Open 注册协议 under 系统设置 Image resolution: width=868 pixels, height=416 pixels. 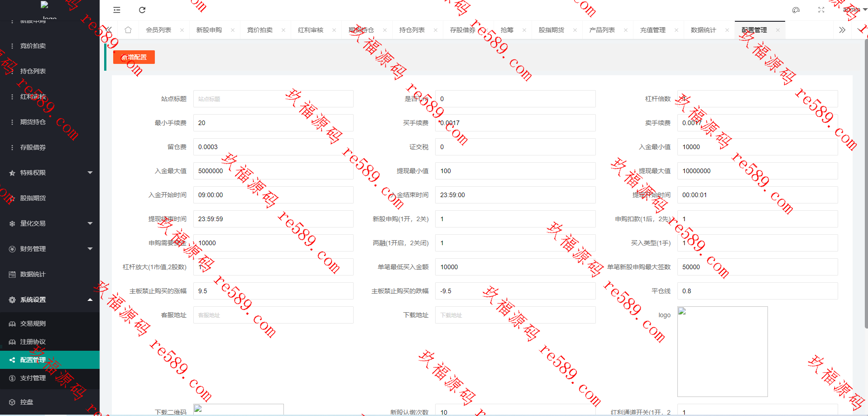pos(50,342)
